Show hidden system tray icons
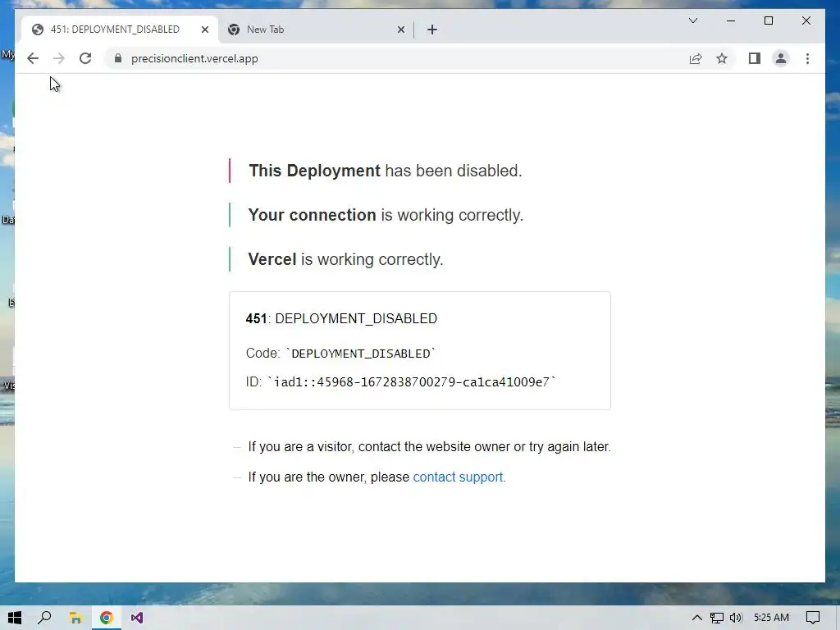The width and height of the screenshot is (840, 630). (x=697, y=618)
